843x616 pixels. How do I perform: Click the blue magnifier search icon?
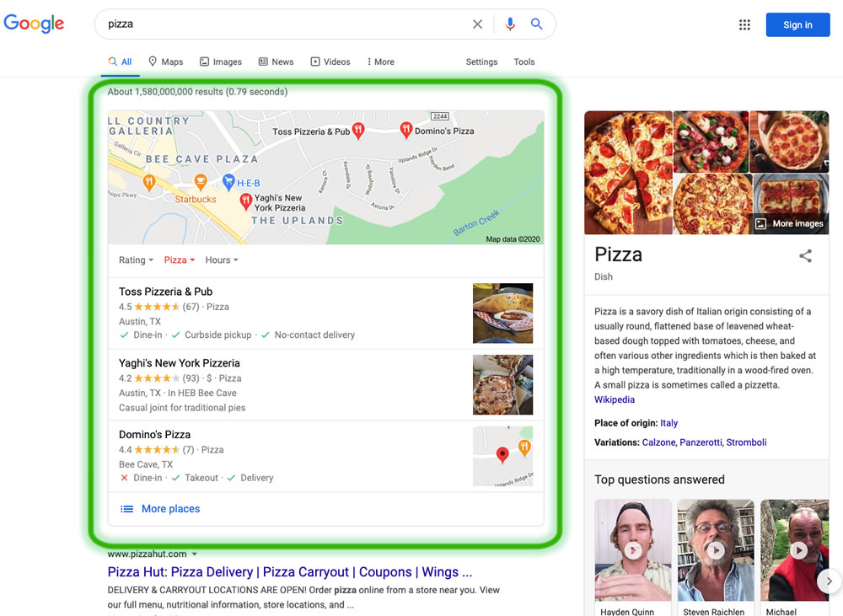pos(536,24)
